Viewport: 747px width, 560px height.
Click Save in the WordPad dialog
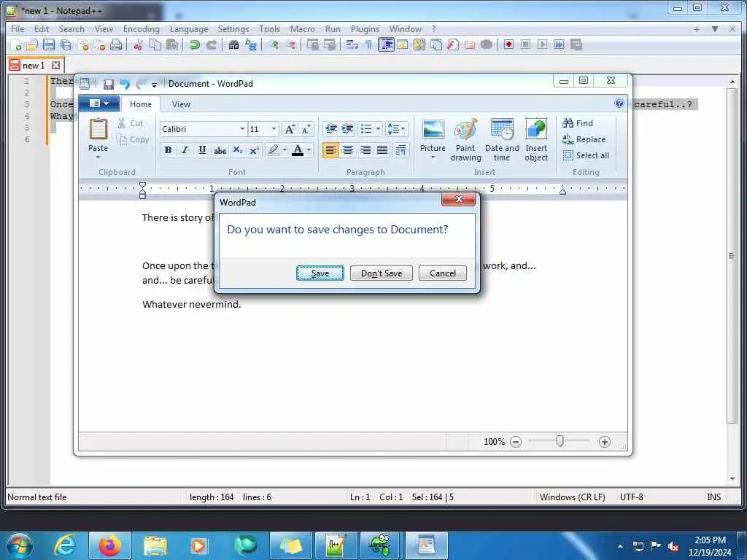(320, 273)
